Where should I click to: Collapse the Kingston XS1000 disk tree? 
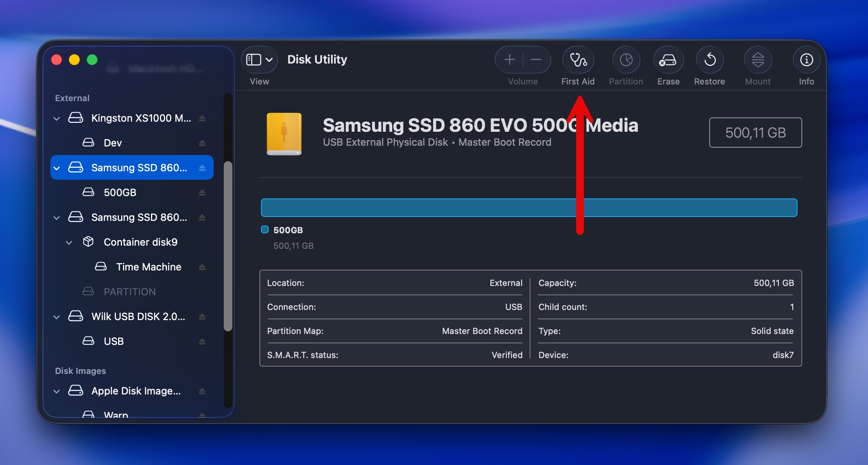57,119
